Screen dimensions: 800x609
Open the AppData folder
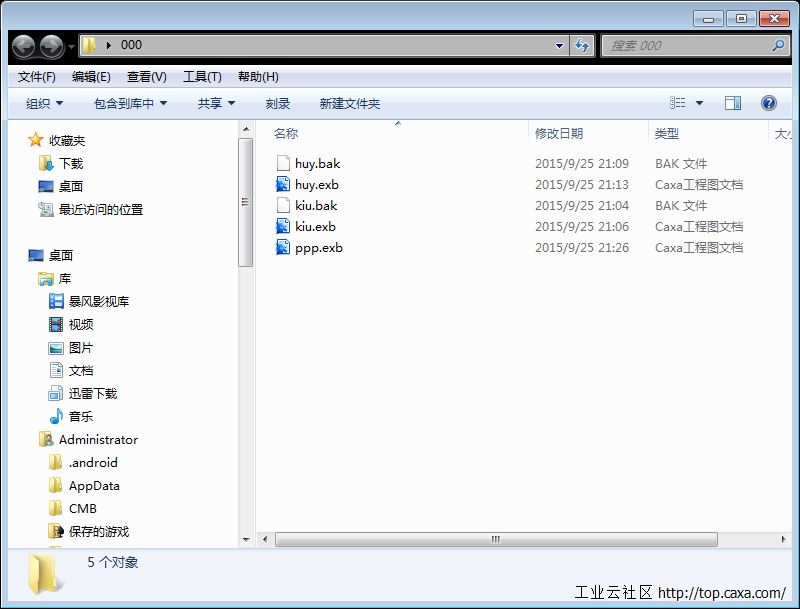(94, 486)
